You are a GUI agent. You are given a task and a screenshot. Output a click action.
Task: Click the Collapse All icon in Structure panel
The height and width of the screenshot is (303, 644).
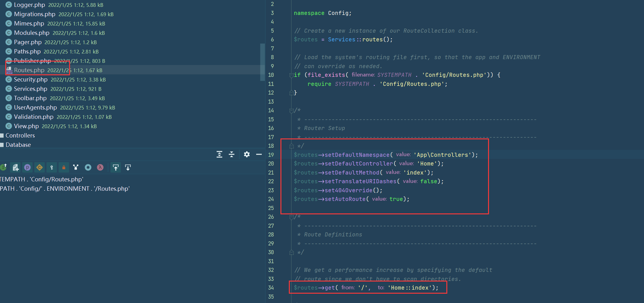coord(232,154)
